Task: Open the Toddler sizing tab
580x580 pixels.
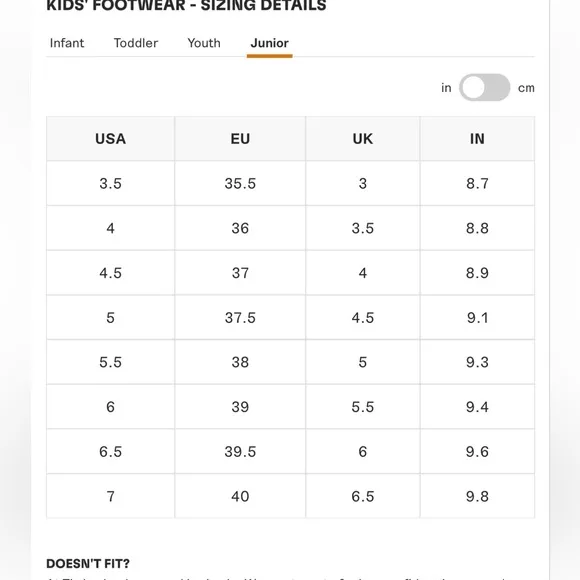Action: click(x=136, y=43)
